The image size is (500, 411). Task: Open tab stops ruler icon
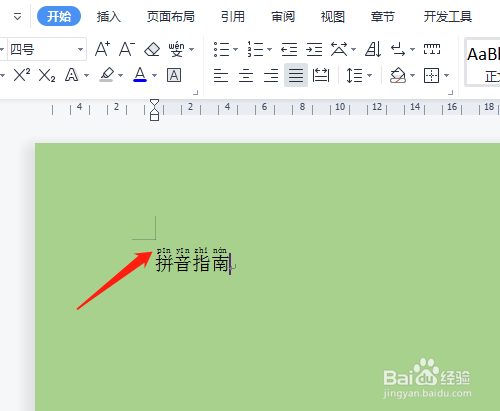click(x=432, y=49)
